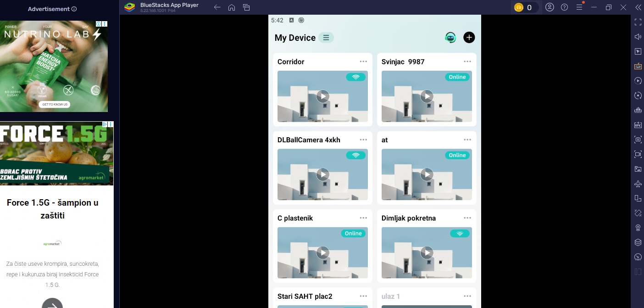Open options menu for DLBallCamera 4xkh
The image size is (644, 308).
coord(363,140)
